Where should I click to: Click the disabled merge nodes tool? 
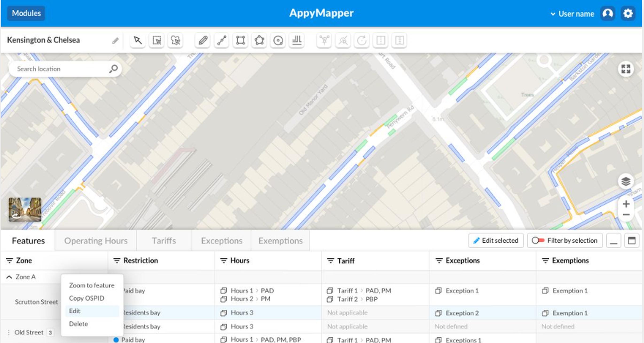tap(324, 40)
